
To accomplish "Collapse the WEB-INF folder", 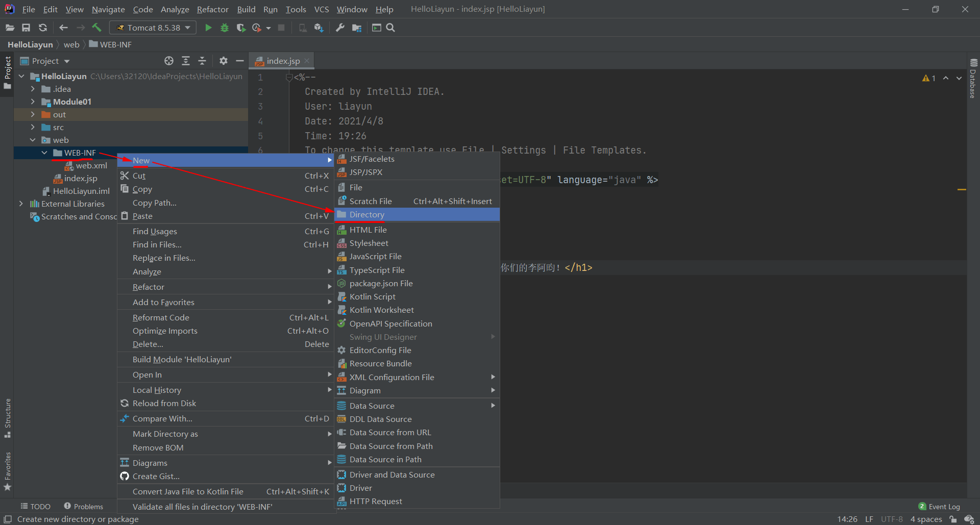I will tap(44, 153).
